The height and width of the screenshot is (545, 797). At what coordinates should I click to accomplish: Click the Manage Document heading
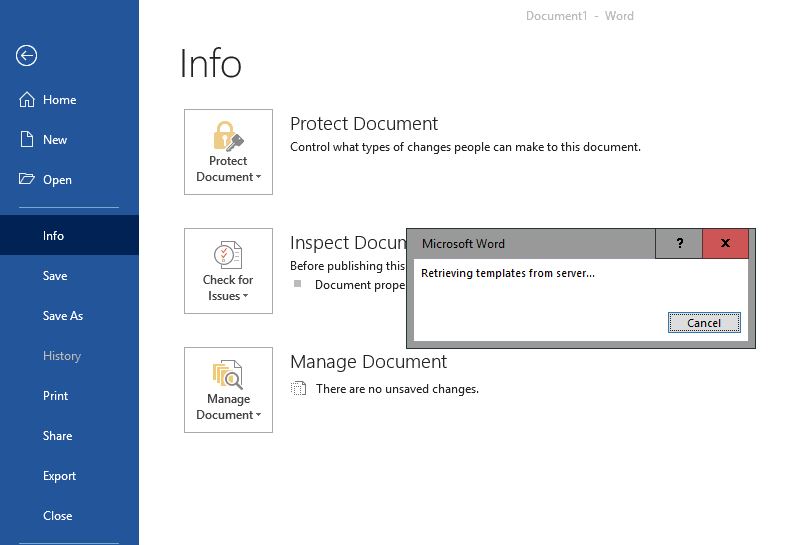(368, 361)
